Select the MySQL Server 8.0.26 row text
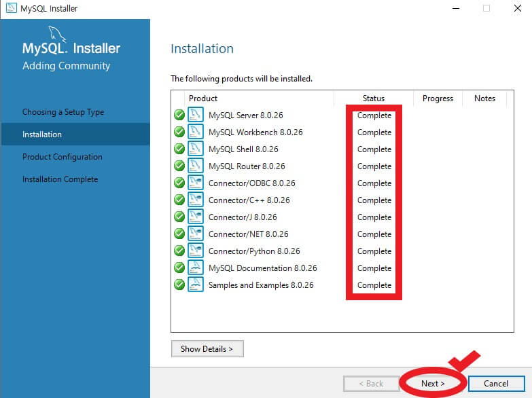The width and height of the screenshot is (532, 398). (246, 115)
